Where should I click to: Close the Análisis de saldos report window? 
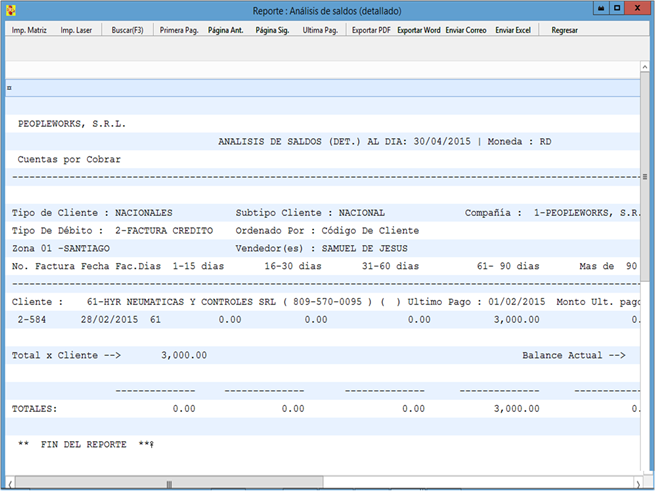(x=639, y=8)
